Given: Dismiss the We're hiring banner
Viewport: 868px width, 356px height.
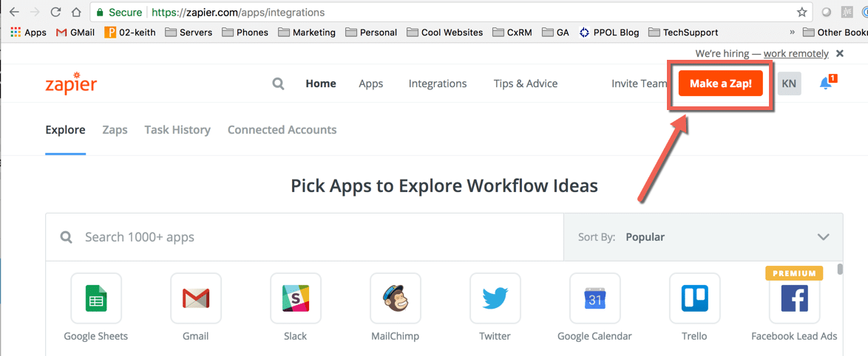Looking at the screenshot, I should coord(840,54).
